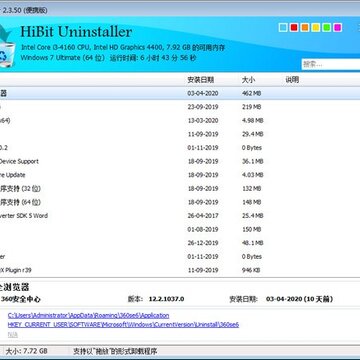Select the 'verter SDK 5 Word' row
This screenshot has width=360, height=360.
[180, 216]
